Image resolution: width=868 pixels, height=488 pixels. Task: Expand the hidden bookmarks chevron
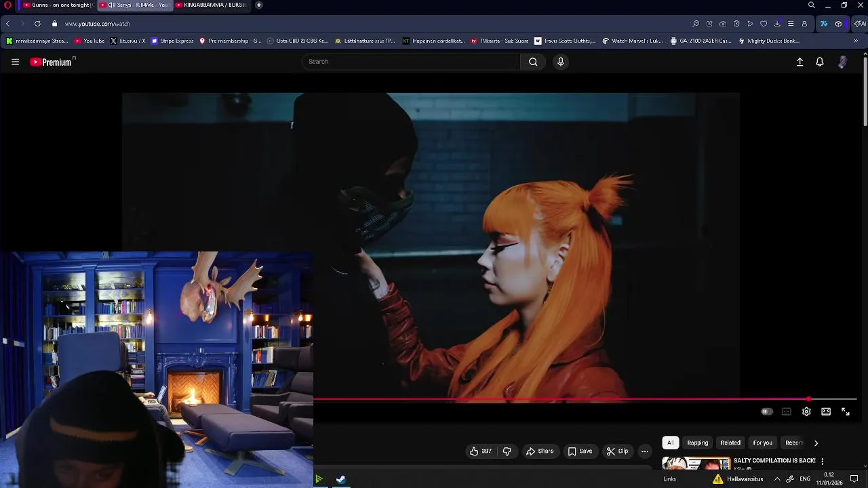856,41
